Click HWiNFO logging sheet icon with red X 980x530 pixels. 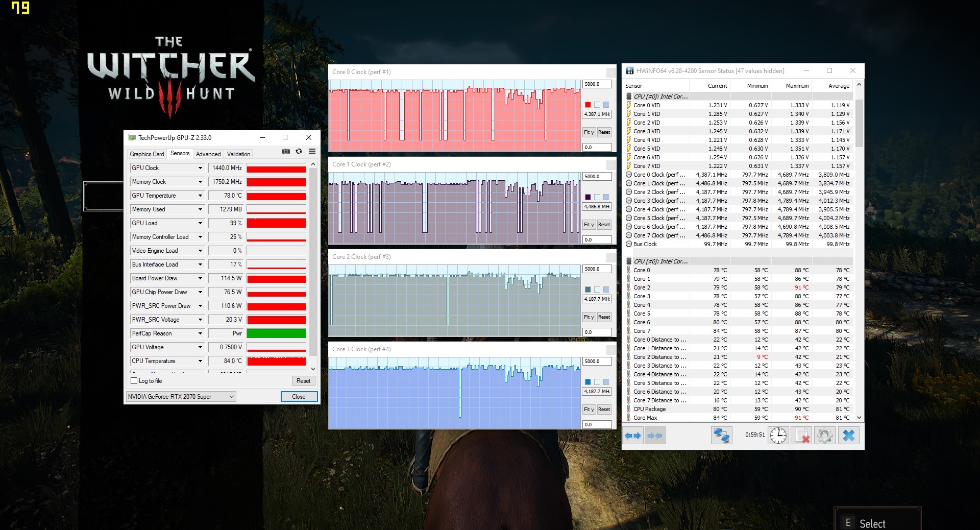(x=802, y=436)
